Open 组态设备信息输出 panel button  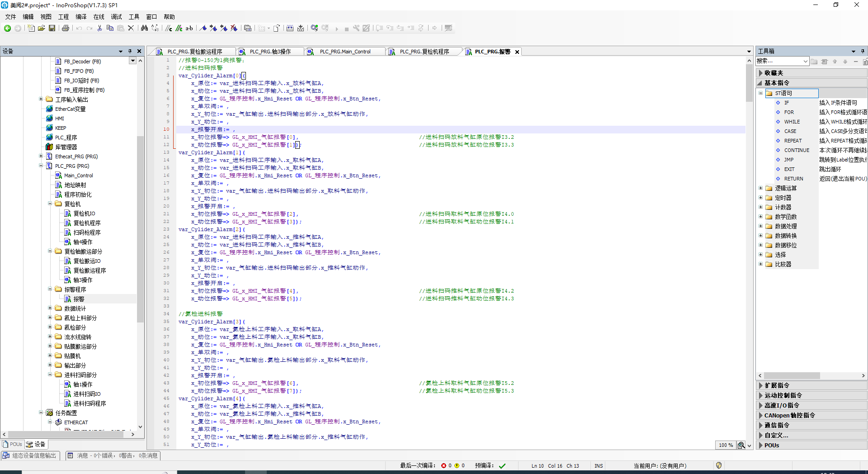(30, 455)
